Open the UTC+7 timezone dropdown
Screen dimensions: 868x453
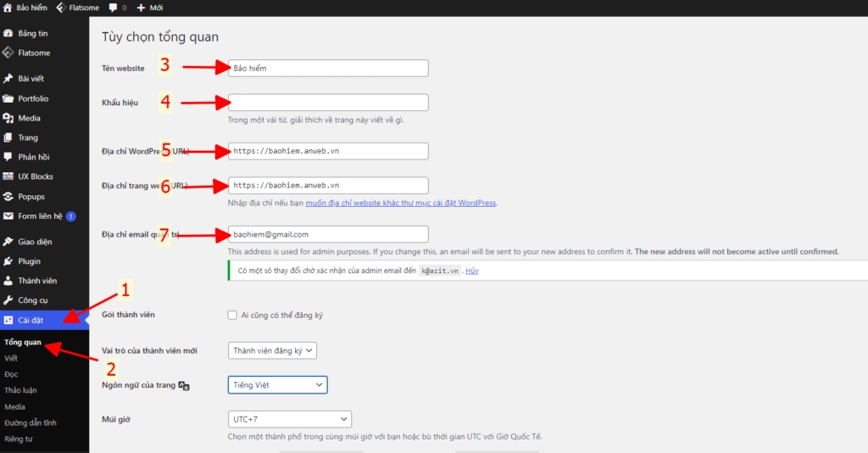(x=290, y=419)
